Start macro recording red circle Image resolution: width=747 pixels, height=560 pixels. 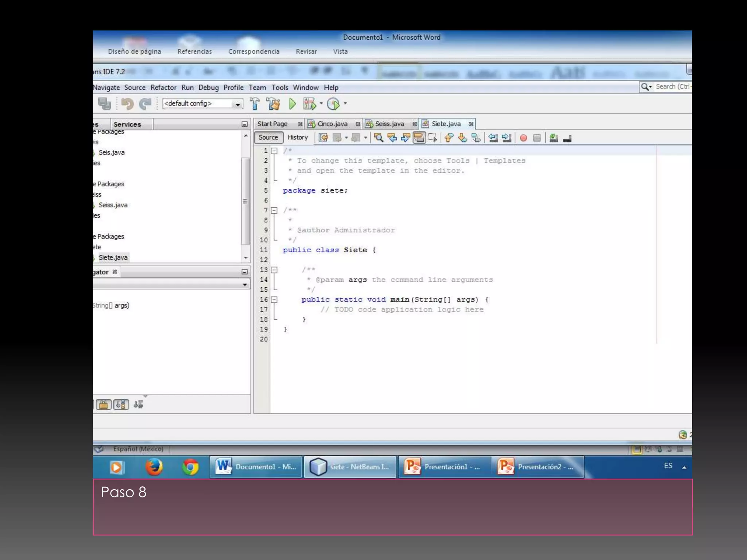tap(523, 138)
